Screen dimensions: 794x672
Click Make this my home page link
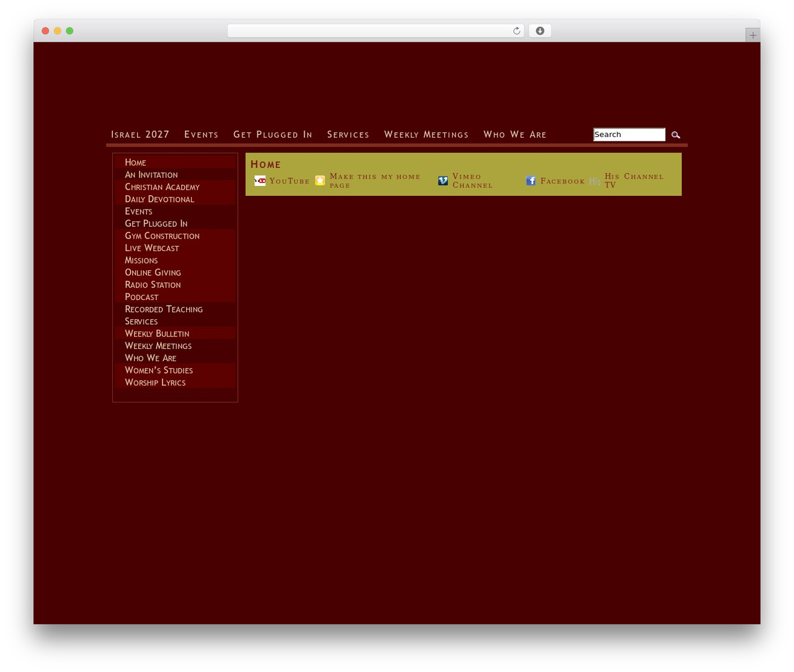tap(375, 181)
